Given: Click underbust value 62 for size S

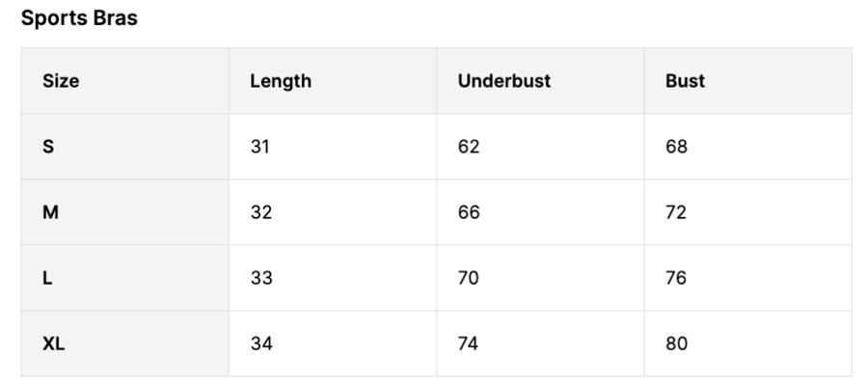Looking at the screenshot, I should point(469,147).
